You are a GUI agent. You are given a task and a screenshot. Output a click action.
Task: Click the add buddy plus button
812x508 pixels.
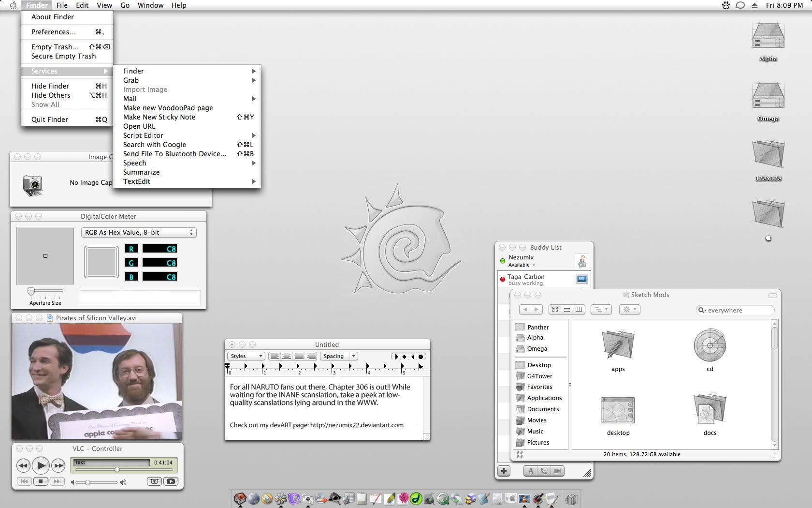(504, 471)
